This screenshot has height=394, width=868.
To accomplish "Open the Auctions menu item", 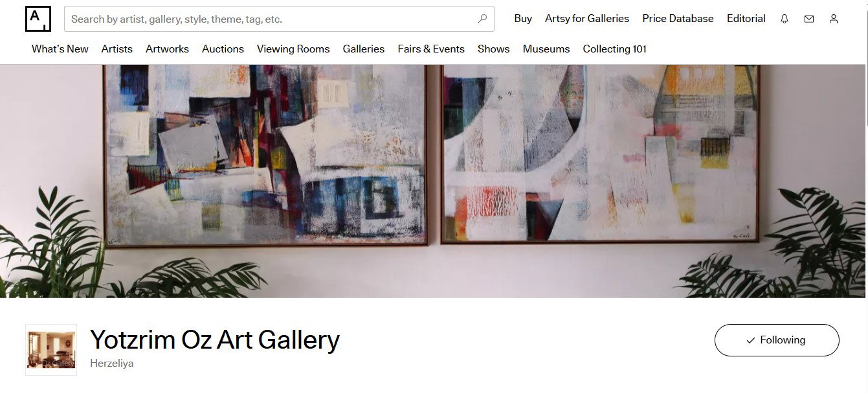I will (x=223, y=49).
